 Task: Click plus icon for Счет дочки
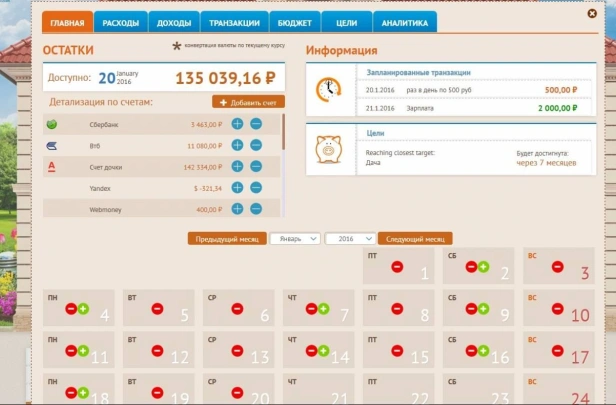(x=237, y=167)
